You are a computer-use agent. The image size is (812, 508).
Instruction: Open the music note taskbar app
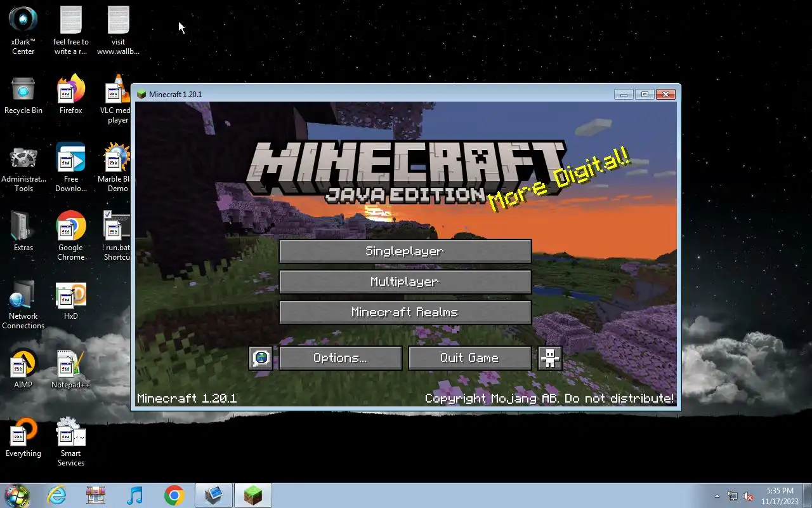click(x=134, y=495)
